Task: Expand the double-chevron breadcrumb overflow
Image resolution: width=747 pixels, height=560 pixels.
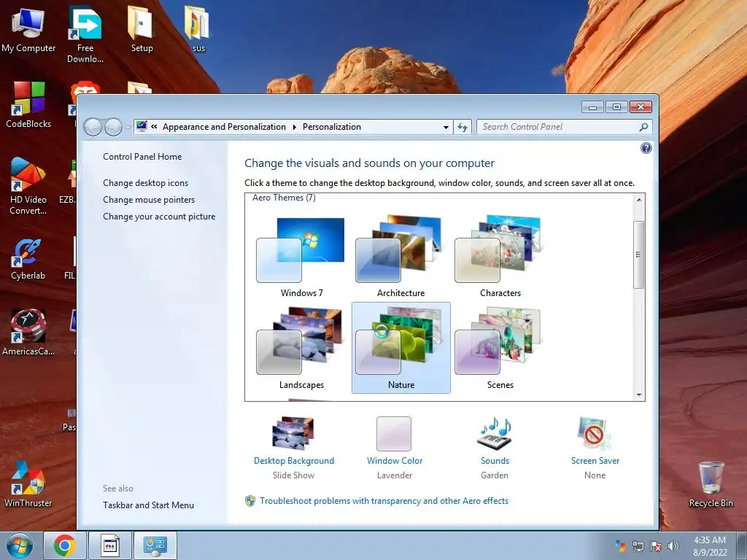Action: pyautogui.click(x=154, y=127)
